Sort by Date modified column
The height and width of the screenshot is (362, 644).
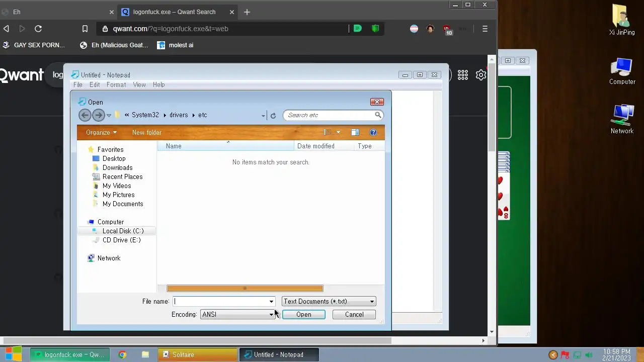[x=325, y=146]
